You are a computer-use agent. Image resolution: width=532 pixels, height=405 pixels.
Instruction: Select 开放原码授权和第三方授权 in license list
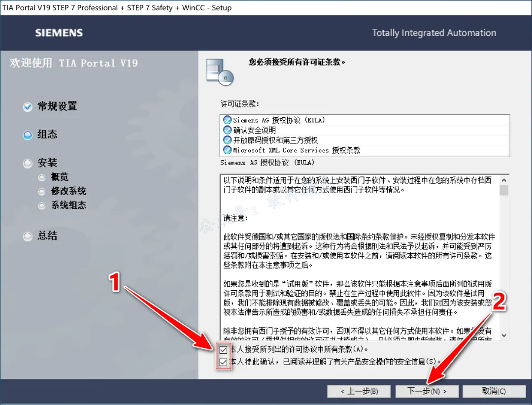[x=365, y=140]
